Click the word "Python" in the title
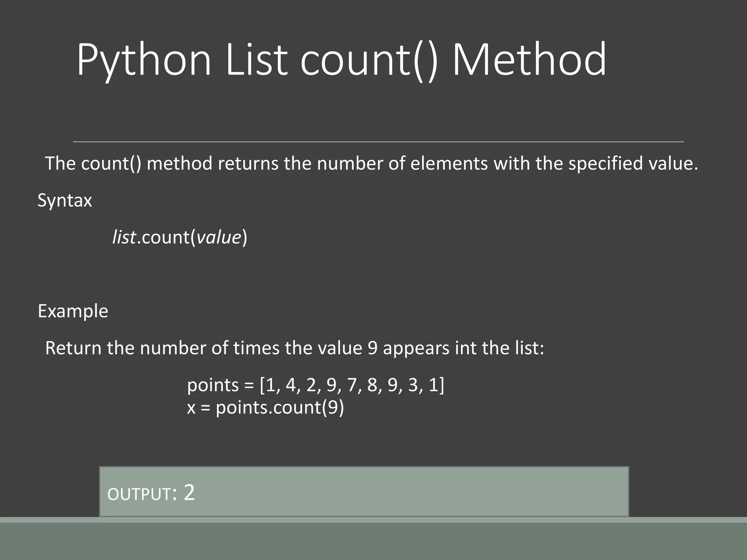The width and height of the screenshot is (747, 560). coord(144,61)
